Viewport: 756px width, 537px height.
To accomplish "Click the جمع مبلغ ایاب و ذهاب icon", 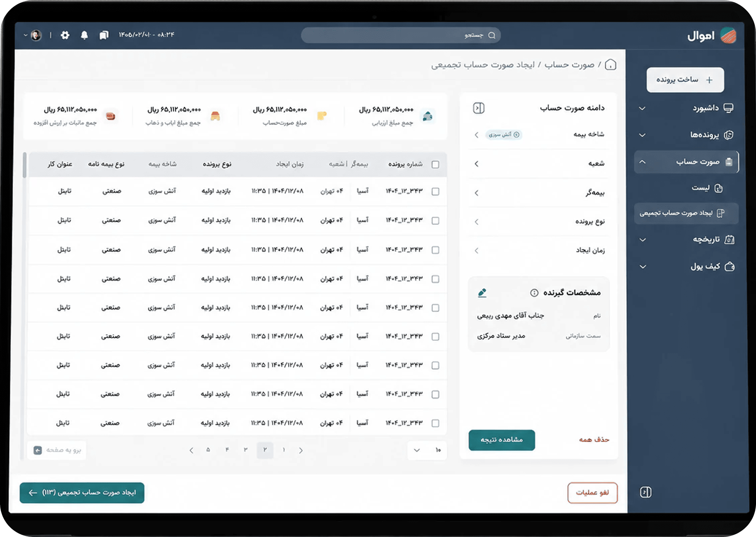I will tap(215, 116).
